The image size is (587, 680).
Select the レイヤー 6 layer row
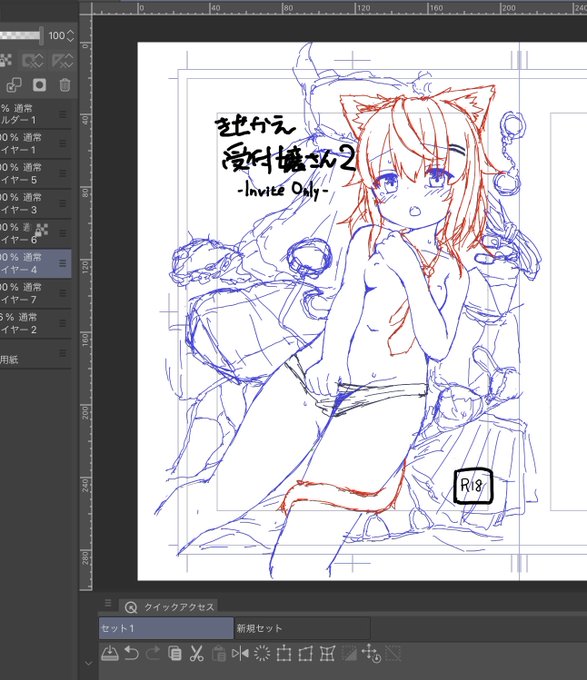(x=36, y=233)
